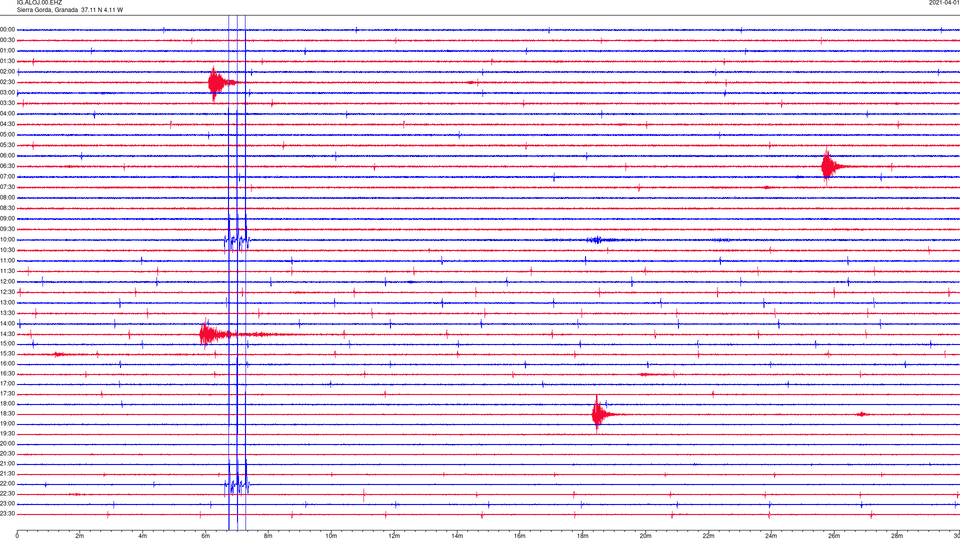Screen dimensions: 960x540
Task: Select the 09:00 trace time label
Action: click(8, 219)
